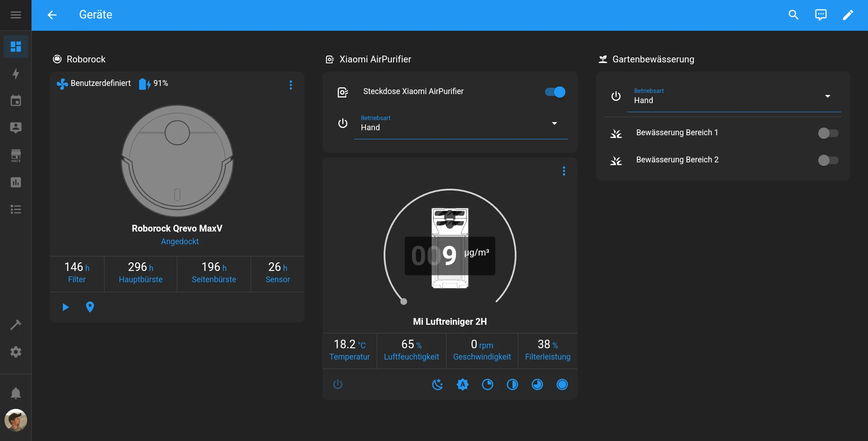The width and height of the screenshot is (868, 441).
Task: Open Roborock card three-dot menu
Action: [x=291, y=85]
